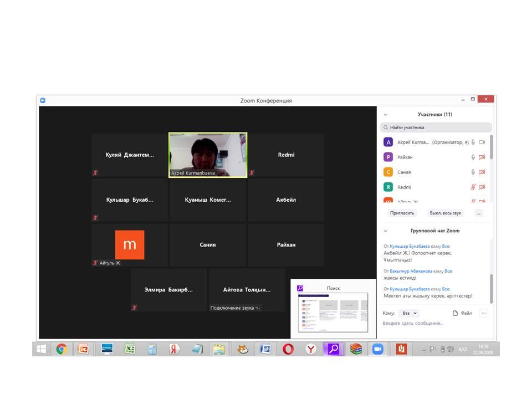Click the camera icon beside Akpeil Kurmanbaeva

click(x=482, y=142)
